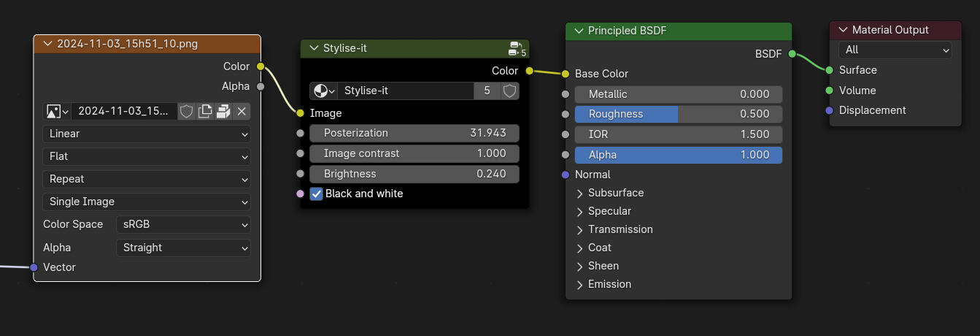This screenshot has width=980, height=336.
Task: Toggle fake user shield on image datablock
Action: click(187, 111)
